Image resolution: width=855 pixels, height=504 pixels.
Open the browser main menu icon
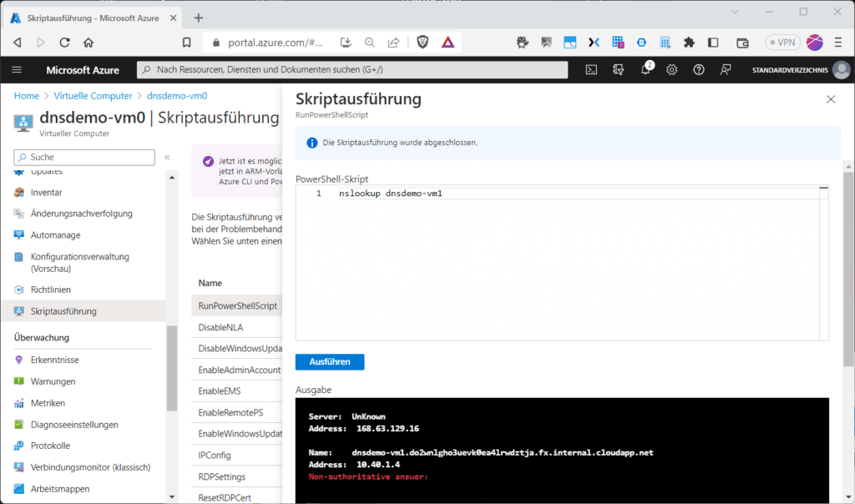point(838,43)
